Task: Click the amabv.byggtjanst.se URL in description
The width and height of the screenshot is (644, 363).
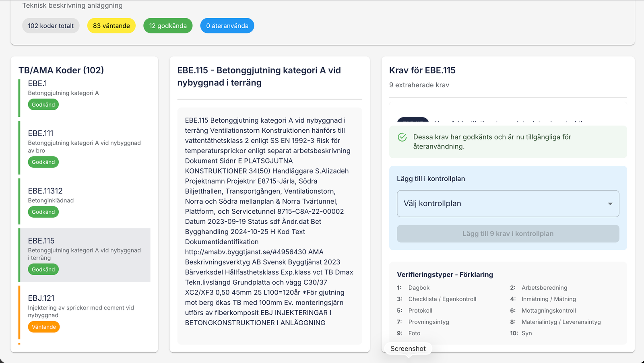Action: [x=246, y=252]
